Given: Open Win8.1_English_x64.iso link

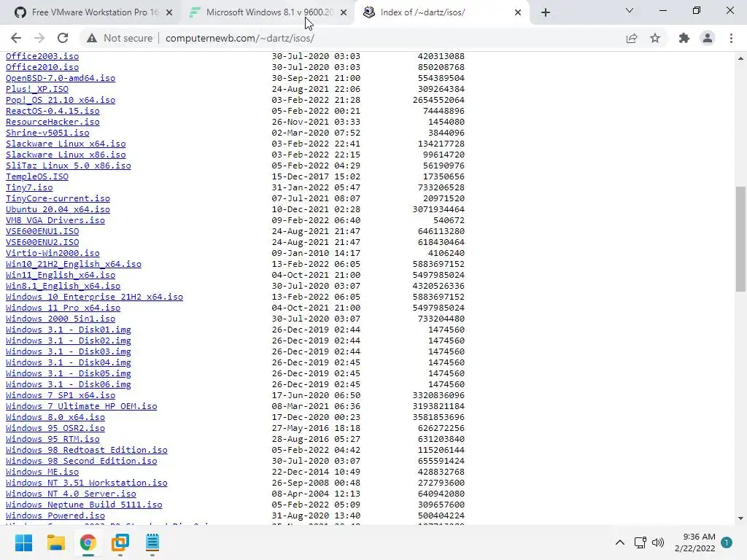Looking at the screenshot, I should [x=63, y=286].
